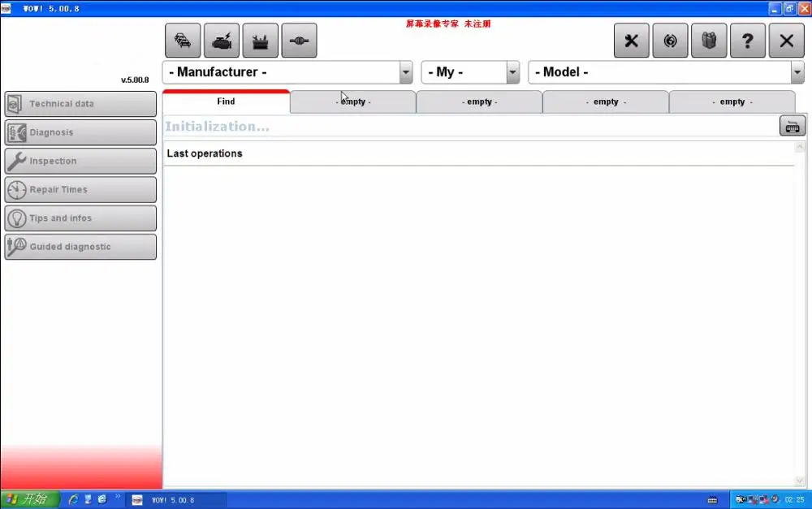Open the Repair Times section
812x509 pixels.
[80, 189]
